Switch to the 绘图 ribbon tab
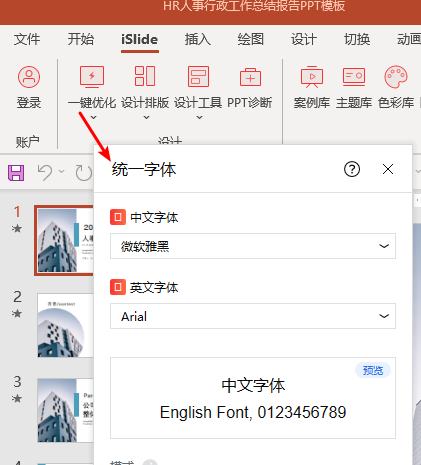 point(251,39)
